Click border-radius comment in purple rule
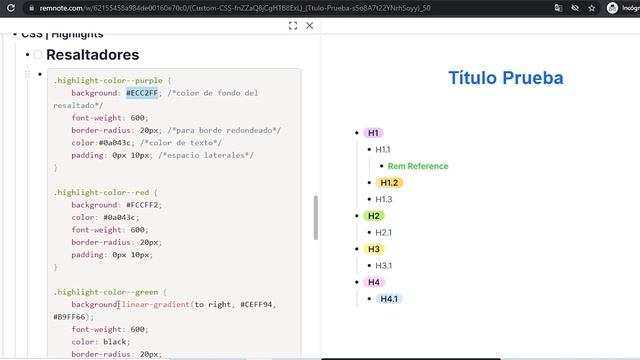The width and height of the screenshot is (640, 360). pos(224,130)
